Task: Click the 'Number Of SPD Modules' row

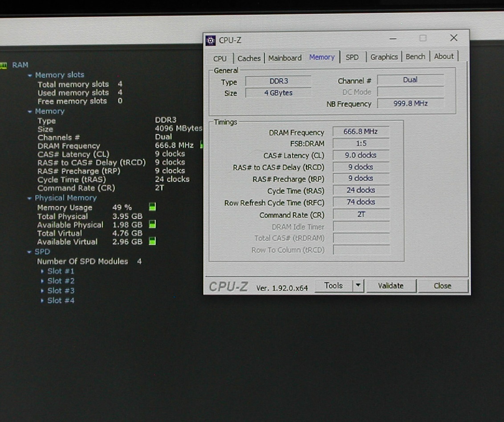Action: coord(89,262)
